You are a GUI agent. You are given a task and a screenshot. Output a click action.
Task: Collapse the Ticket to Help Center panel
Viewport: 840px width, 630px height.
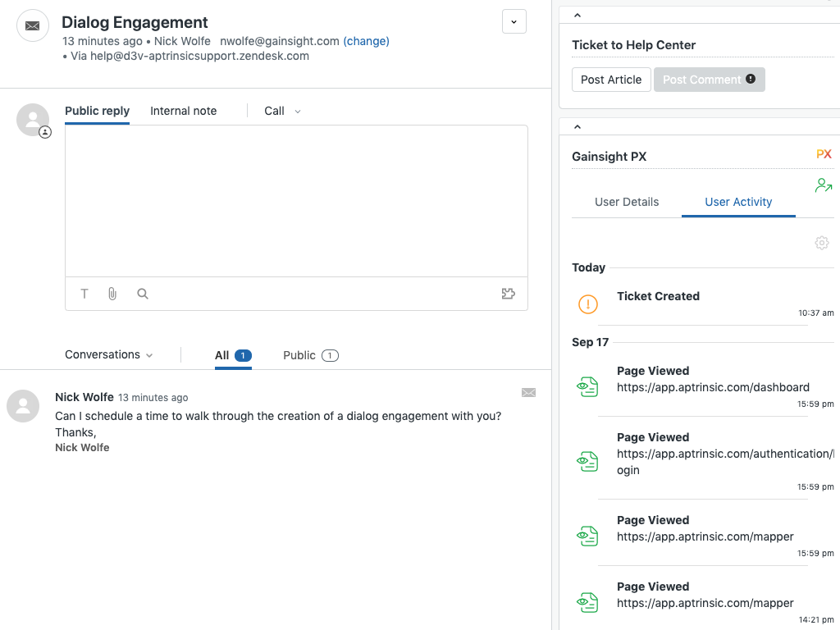pos(577,16)
